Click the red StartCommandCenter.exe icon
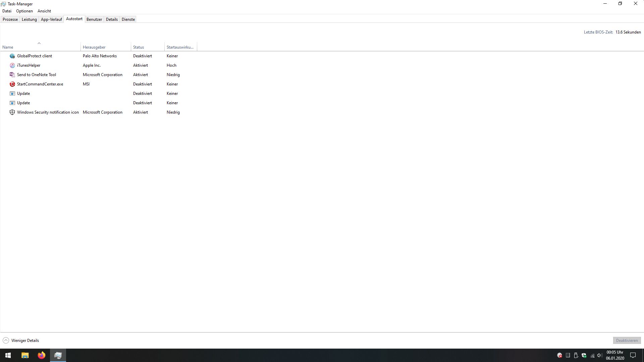Screen dimensions: 644x362 point(12,84)
